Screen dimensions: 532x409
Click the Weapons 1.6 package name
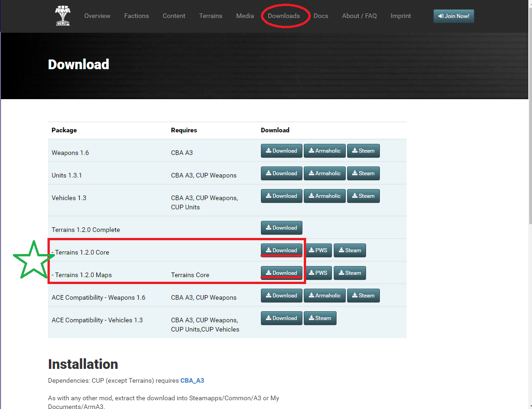70,153
